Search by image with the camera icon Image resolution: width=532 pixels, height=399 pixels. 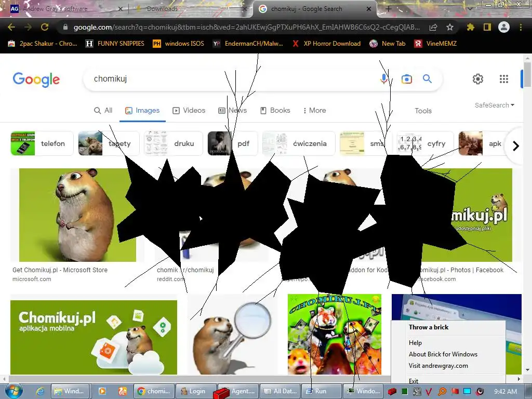(406, 79)
